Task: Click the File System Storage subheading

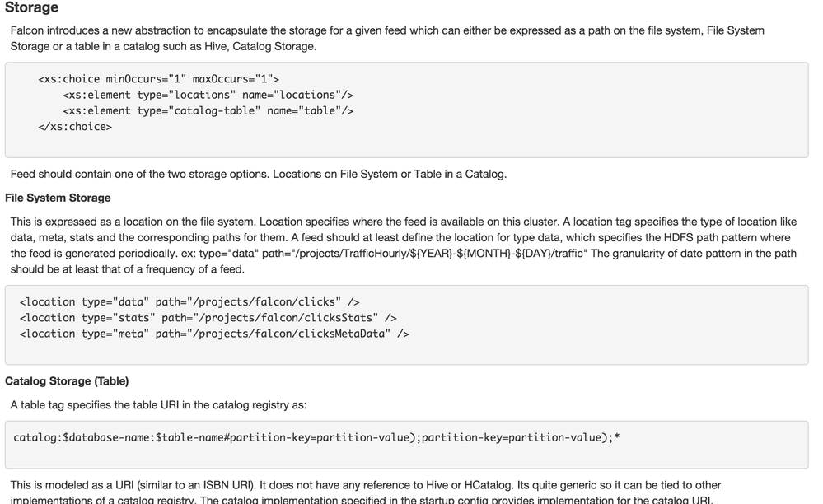Action: (58, 198)
